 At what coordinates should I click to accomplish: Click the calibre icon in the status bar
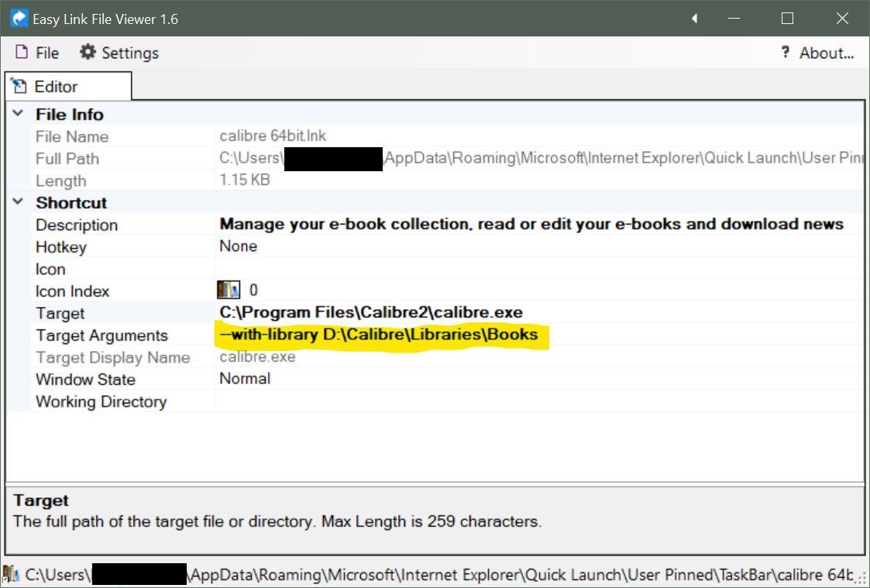pos(11,574)
